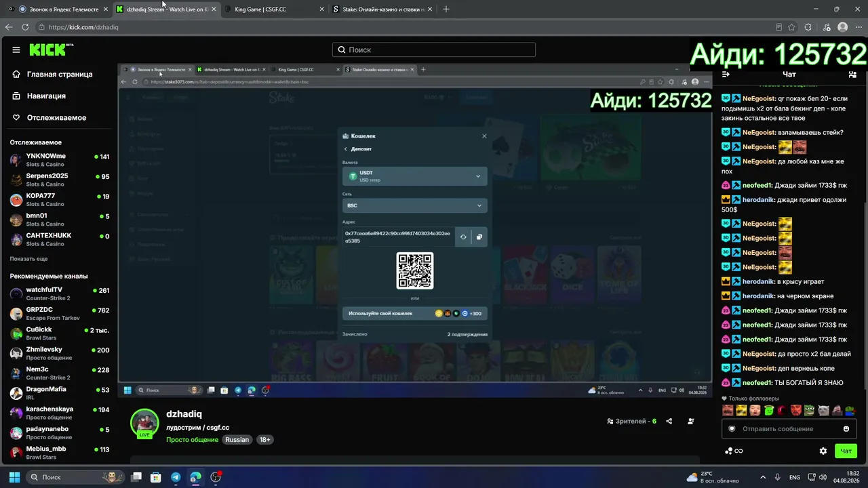Open Microsoft Store from the taskbar
Screen dimensions: 868x488
click(156, 477)
